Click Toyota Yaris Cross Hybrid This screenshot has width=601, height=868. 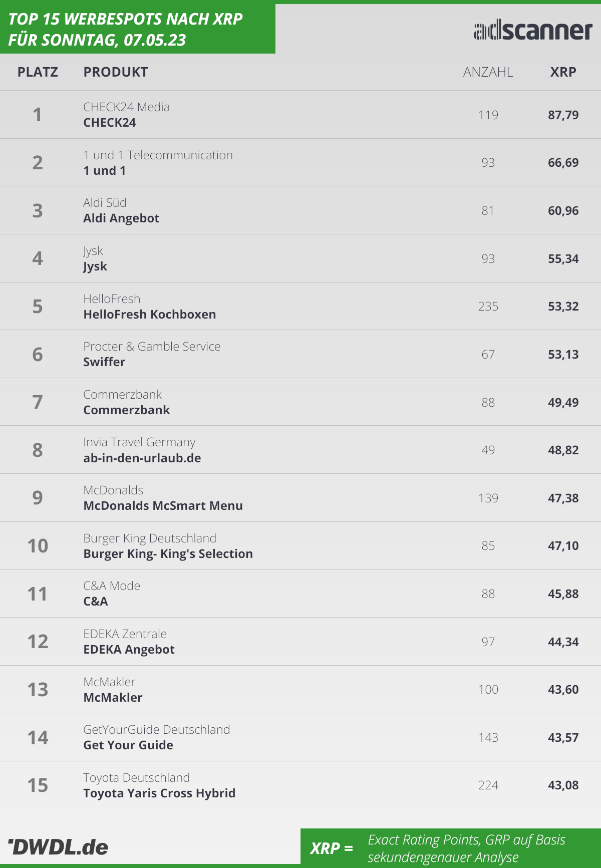click(159, 793)
